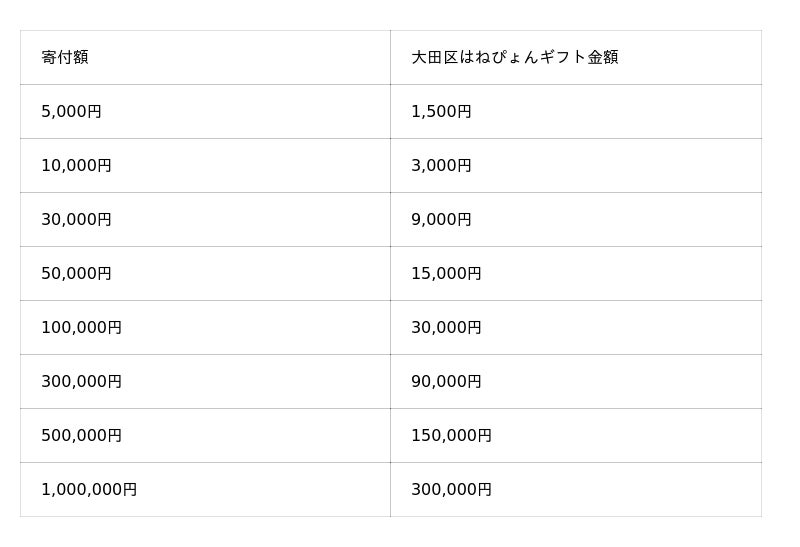Click the column divider beside 1,000,000円

tap(390, 490)
